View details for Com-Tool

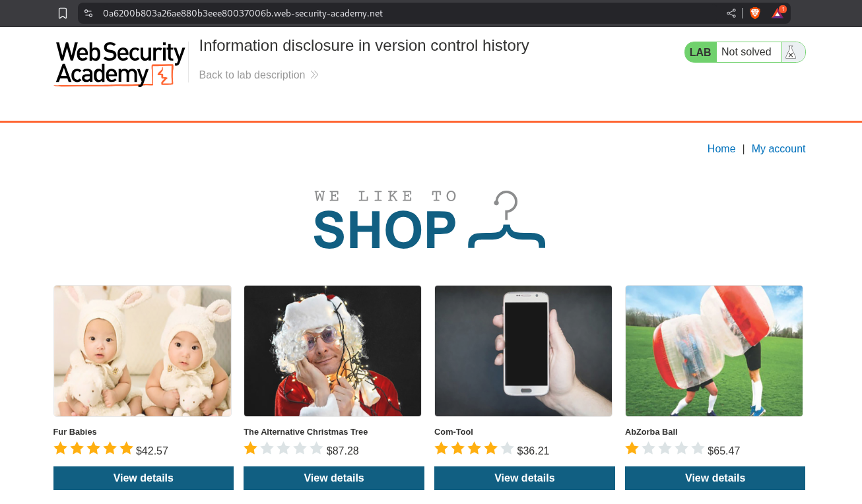(525, 478)
